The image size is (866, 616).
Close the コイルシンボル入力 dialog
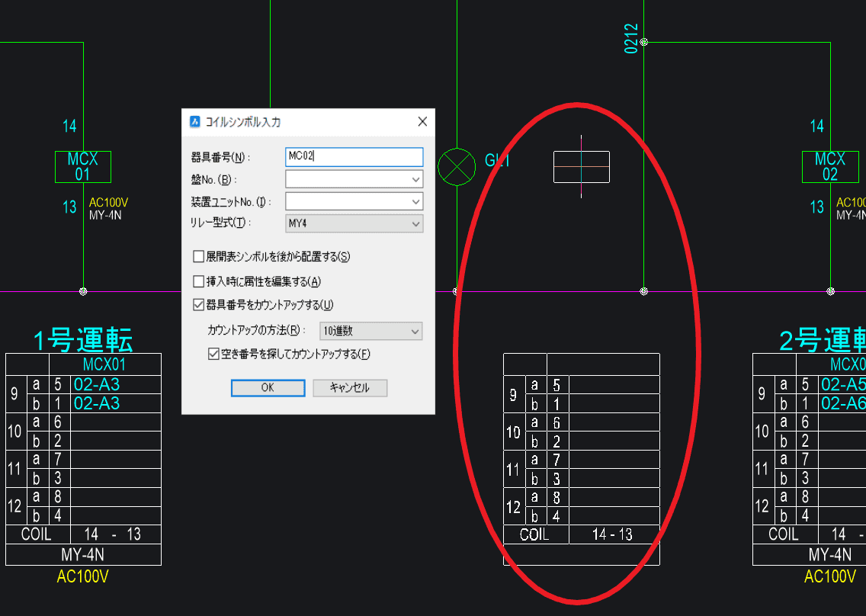click(x=422, y=121)
